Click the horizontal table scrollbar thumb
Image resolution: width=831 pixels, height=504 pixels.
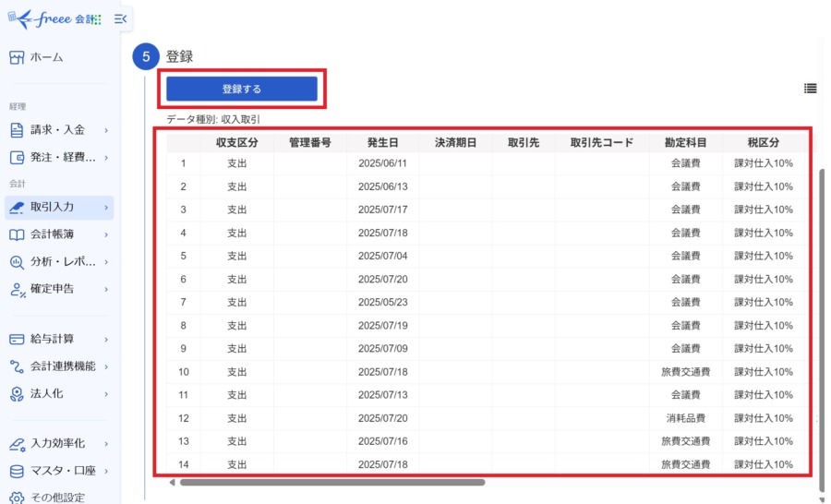point(332,482)
